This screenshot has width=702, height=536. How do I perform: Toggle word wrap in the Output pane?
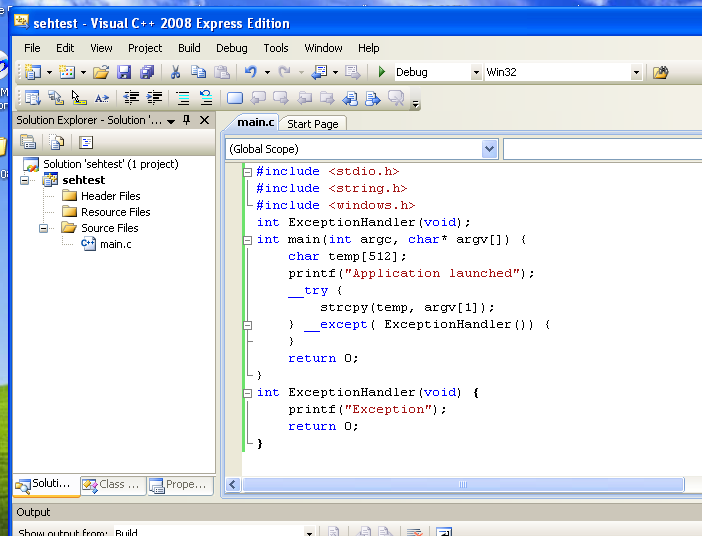click(444, 532)
